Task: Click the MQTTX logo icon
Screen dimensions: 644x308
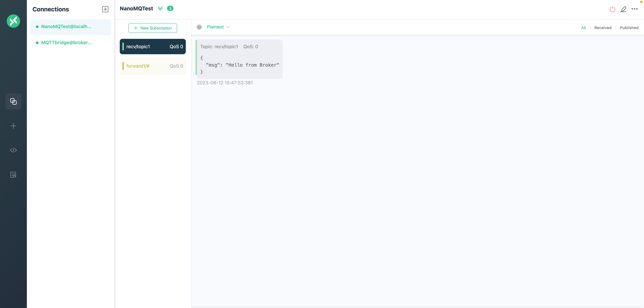Action: [x=13, y=21]
